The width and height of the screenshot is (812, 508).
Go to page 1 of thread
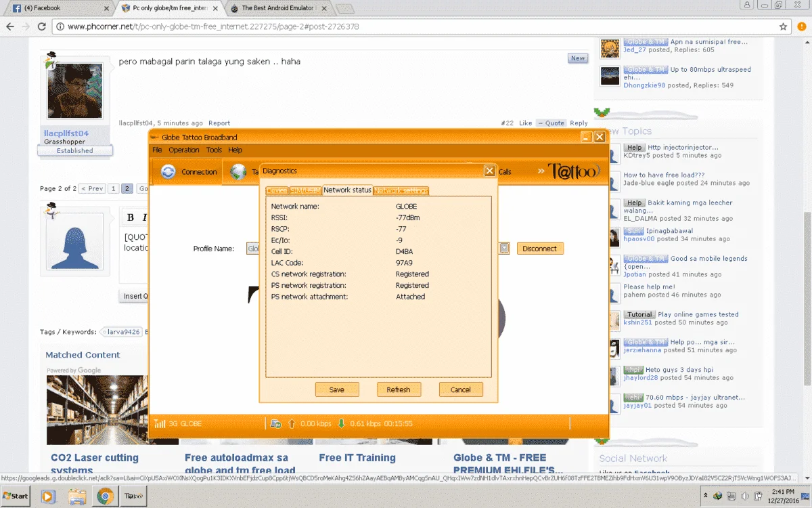[114, 189]
